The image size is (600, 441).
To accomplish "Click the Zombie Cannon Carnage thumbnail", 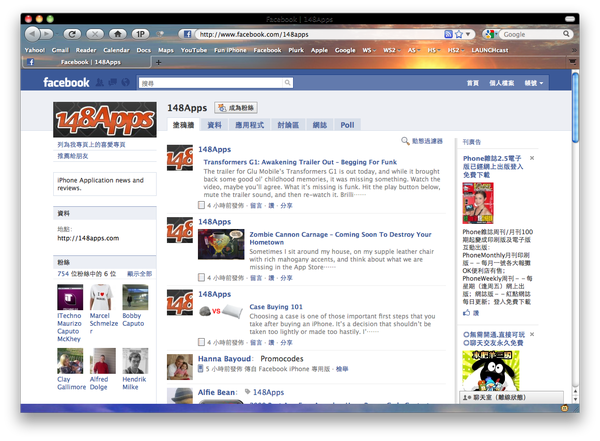I will [x=221, y=244].
